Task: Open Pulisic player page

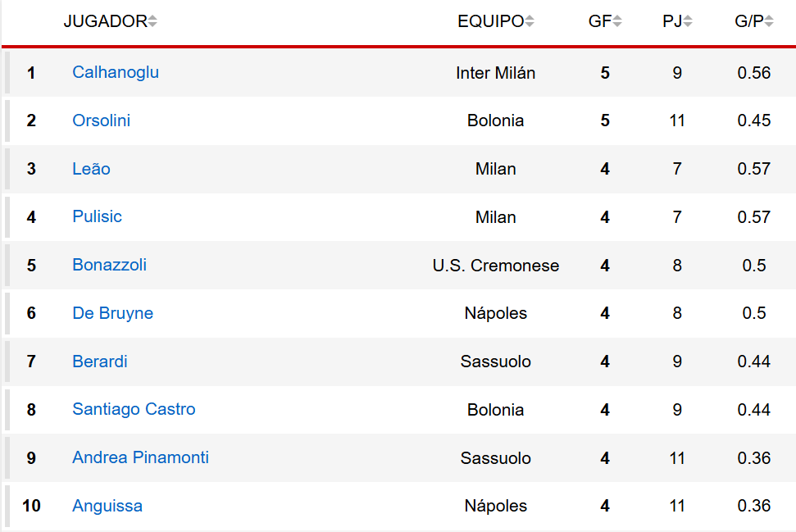Action: 97,216
